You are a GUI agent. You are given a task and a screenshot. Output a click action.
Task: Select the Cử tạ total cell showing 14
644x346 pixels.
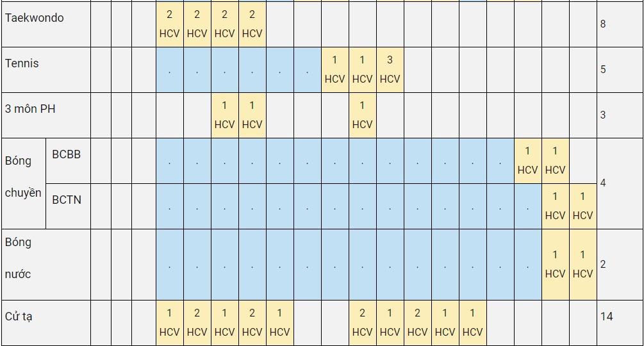click(620, 323)
